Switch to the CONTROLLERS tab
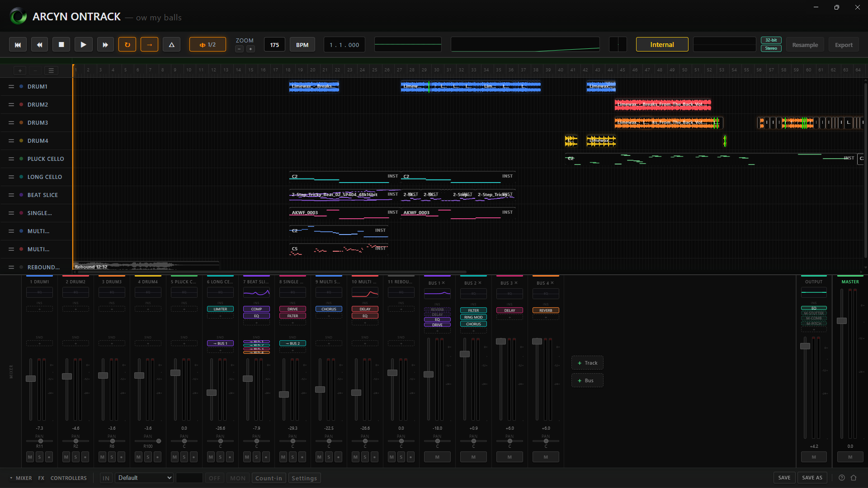Viewport: 868px width, 488px height. pos(68,478)
